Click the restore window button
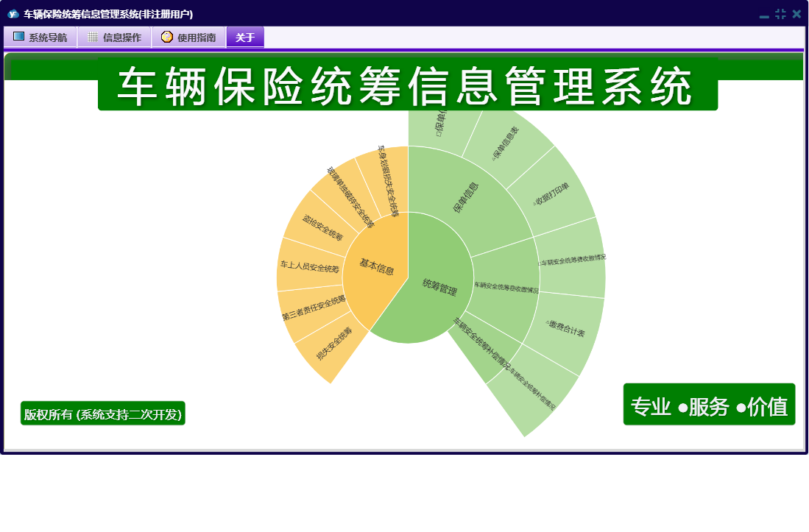Screen dimensions: 809x532 tap(780, 14)
